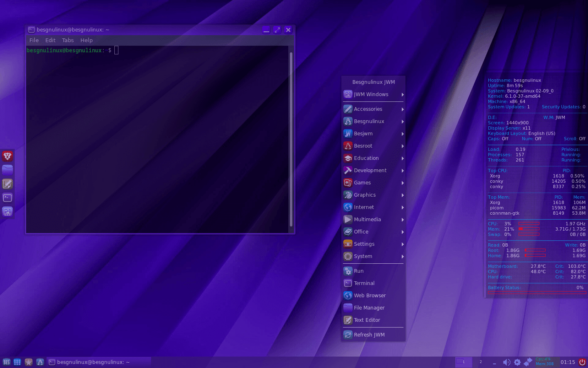
Task: Expand the Development submenu arrow
Action: 403,171
